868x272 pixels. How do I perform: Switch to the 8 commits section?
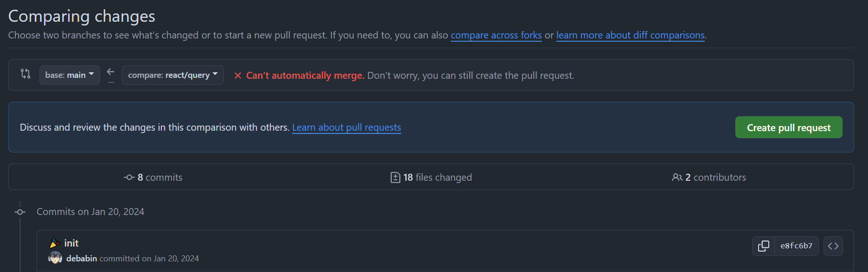pyautogui.click(x=153, y=177)
